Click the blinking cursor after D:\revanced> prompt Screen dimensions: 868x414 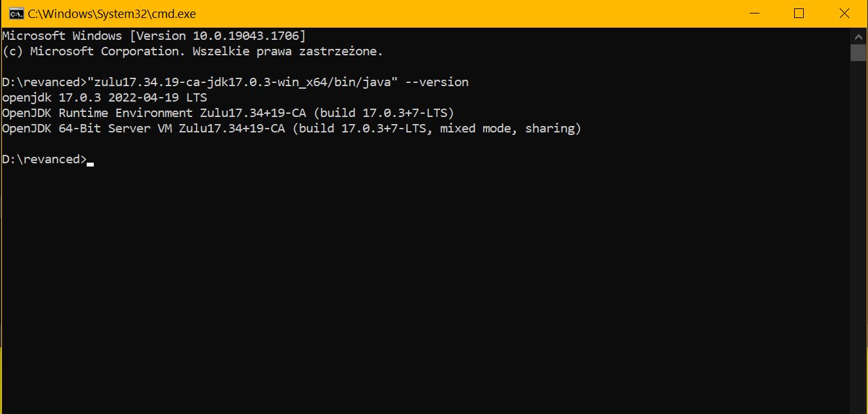pyautogui.click(x=91, y=164)
